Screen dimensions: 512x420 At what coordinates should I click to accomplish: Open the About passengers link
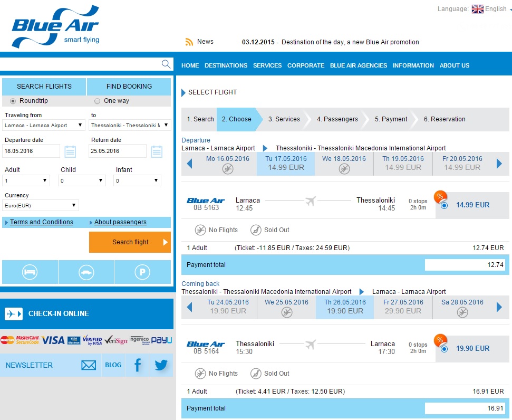click(x=120, y=222)
